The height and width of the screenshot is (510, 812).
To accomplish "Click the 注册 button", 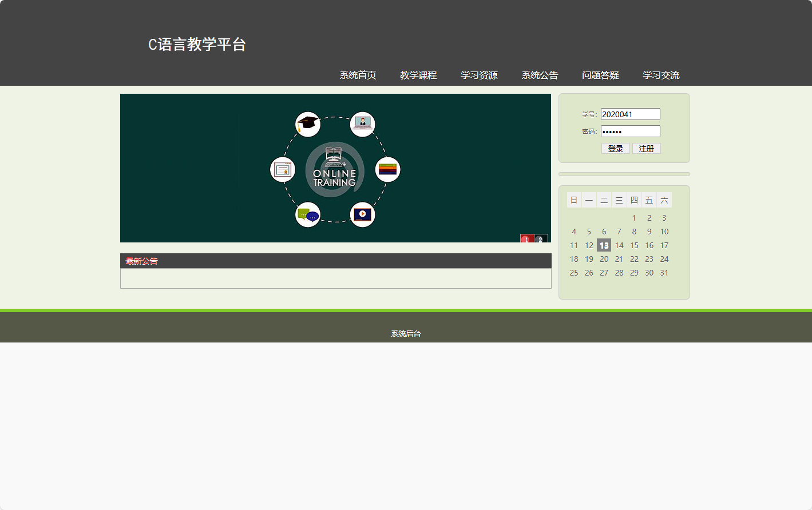I will (646, 148).
